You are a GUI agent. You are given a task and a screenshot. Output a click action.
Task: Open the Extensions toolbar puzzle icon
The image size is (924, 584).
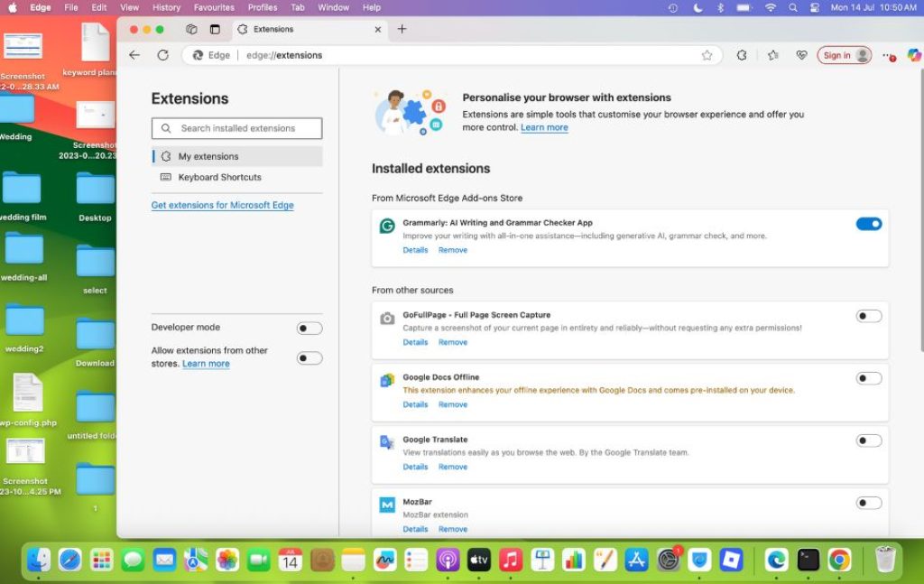pos(742,55)
